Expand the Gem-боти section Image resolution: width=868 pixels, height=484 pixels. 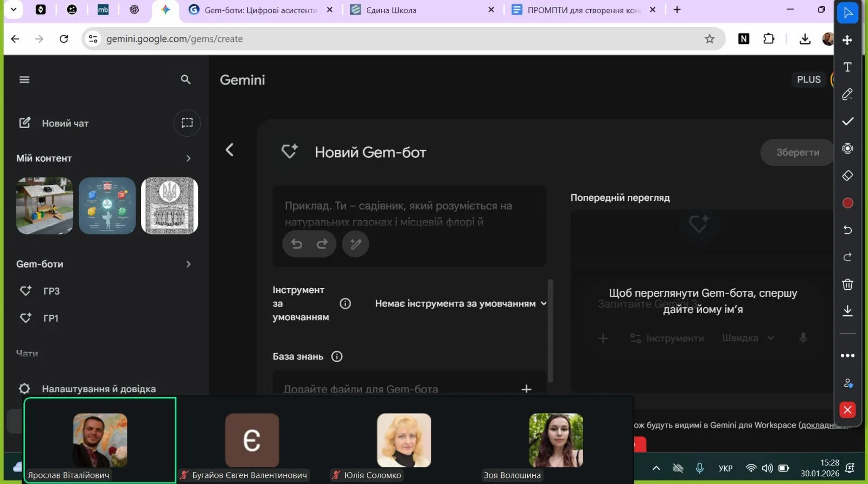click(188, 264)
